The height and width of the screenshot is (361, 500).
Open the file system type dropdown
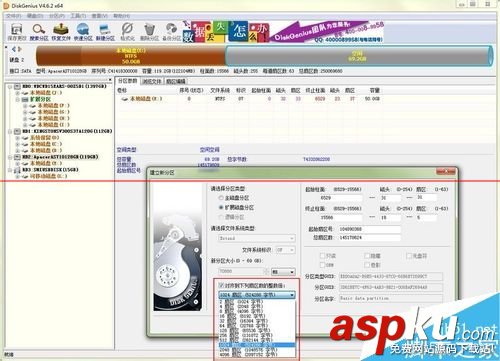(x=257, y=238)
